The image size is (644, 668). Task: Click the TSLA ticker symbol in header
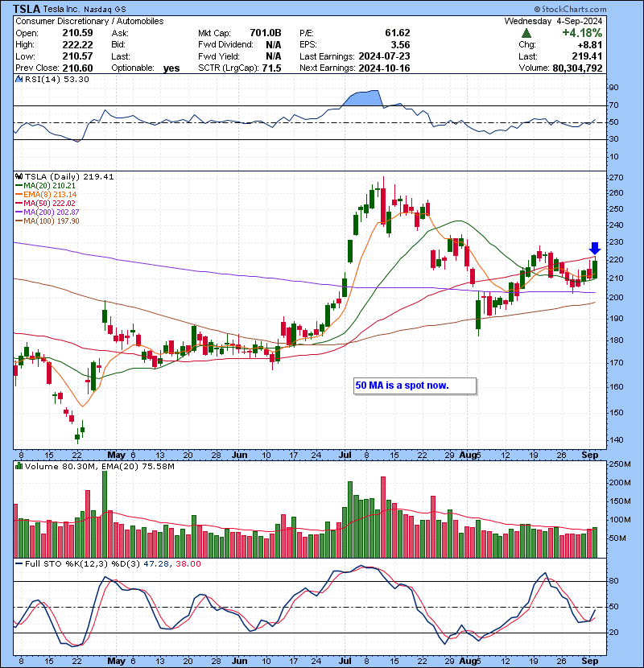click(x=27, y=9)
